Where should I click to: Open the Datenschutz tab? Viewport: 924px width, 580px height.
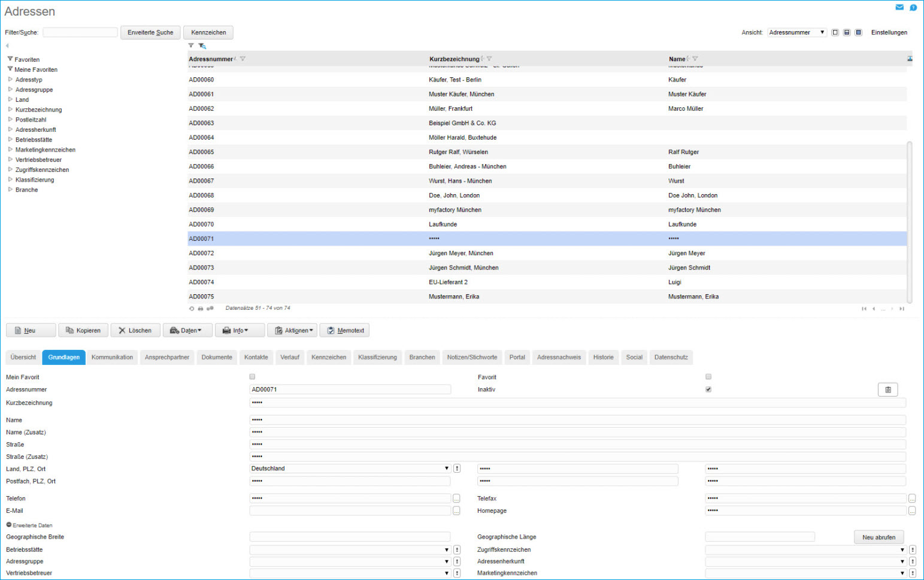coord(671,357)
